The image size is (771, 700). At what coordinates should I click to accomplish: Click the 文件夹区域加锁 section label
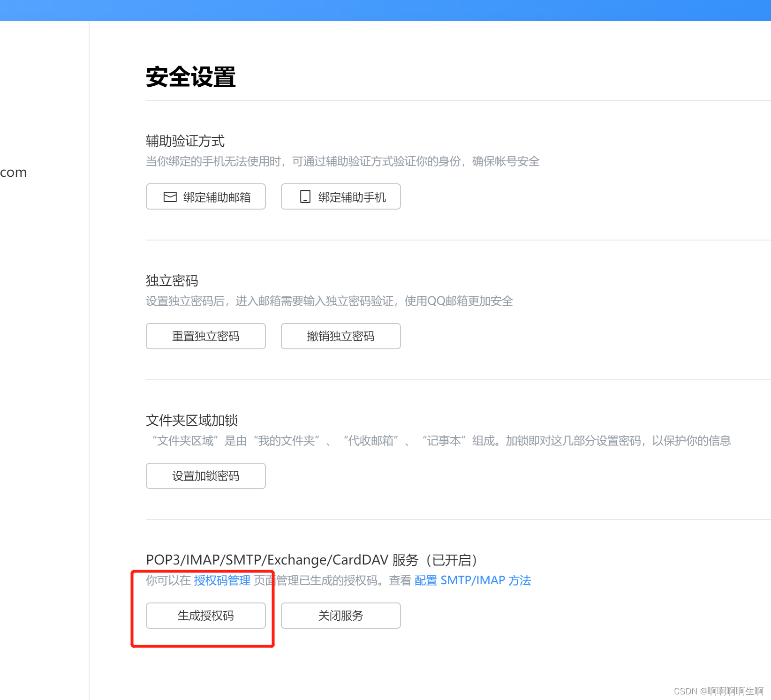click(191, 420)
